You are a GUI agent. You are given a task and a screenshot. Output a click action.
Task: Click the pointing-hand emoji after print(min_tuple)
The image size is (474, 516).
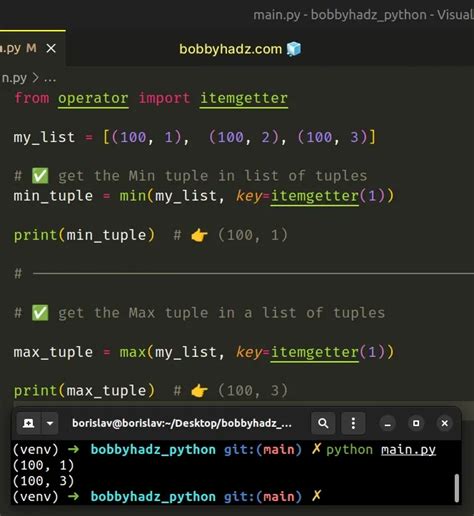coord(199,236)
